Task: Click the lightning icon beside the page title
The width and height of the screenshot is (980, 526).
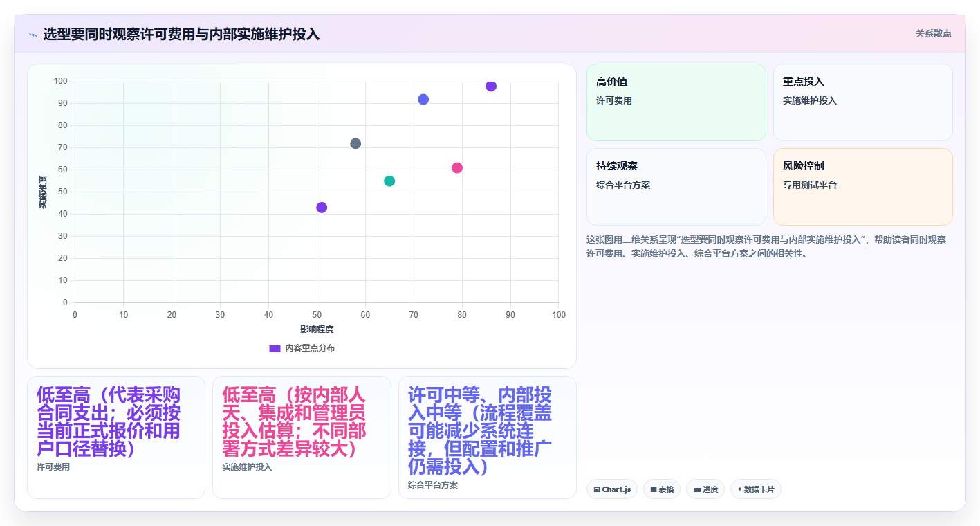Action: (33, 35)
